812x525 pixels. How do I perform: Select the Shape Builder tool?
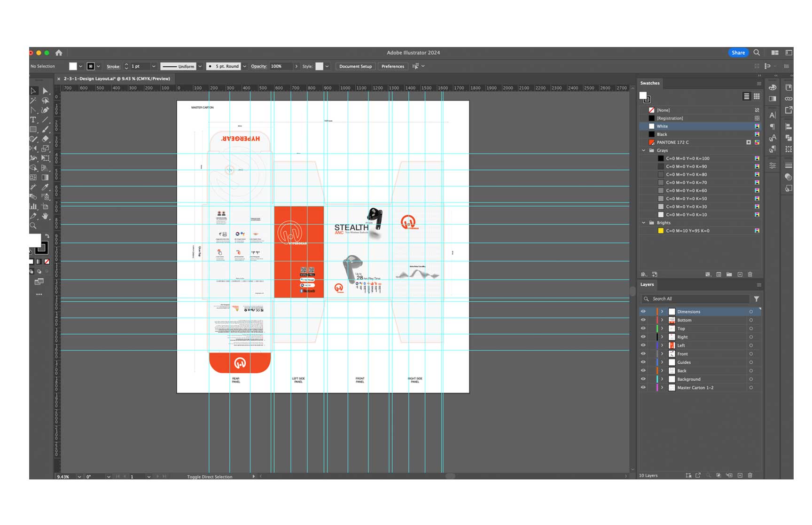(x=34, y=167)
